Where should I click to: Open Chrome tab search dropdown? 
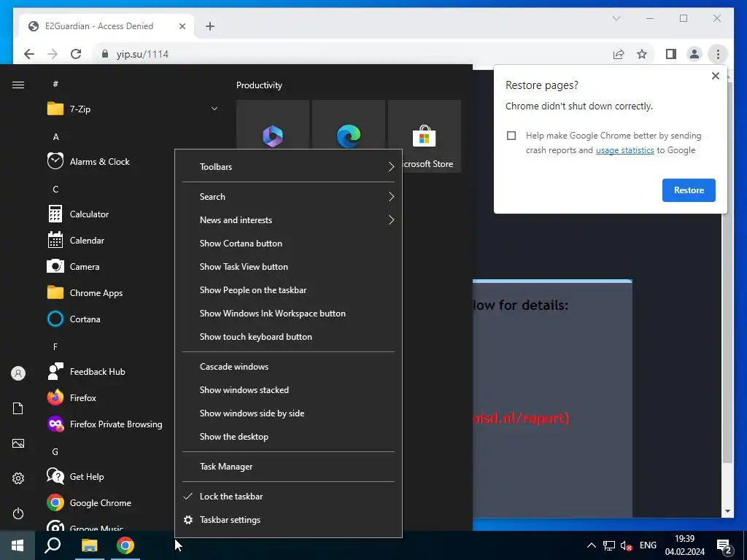(x=616, y=18)
